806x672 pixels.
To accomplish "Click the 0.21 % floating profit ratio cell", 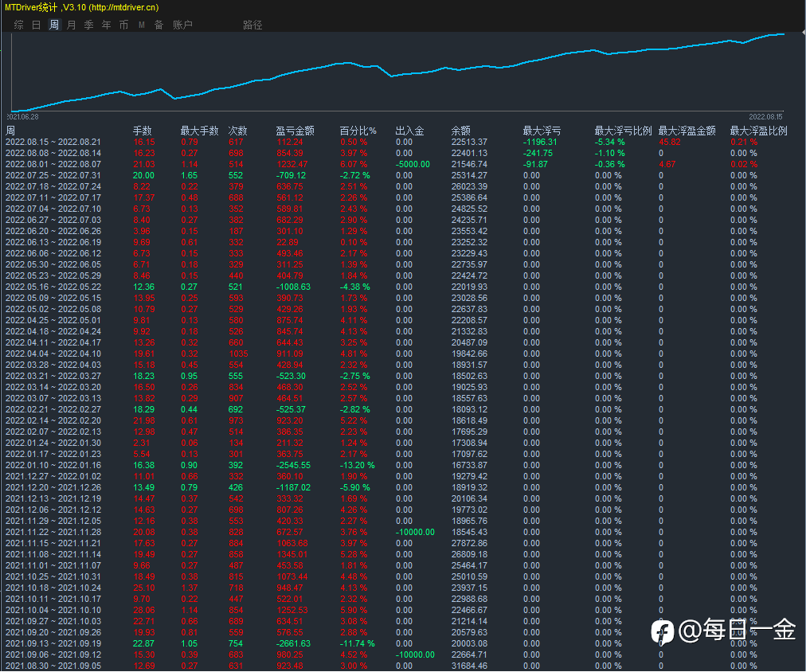I will 744,143.
